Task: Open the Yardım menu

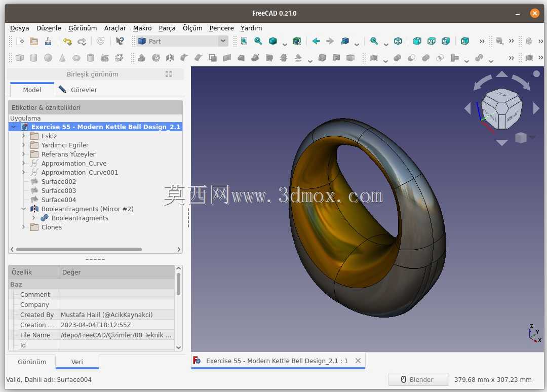Action: click(x=251, y=28)
